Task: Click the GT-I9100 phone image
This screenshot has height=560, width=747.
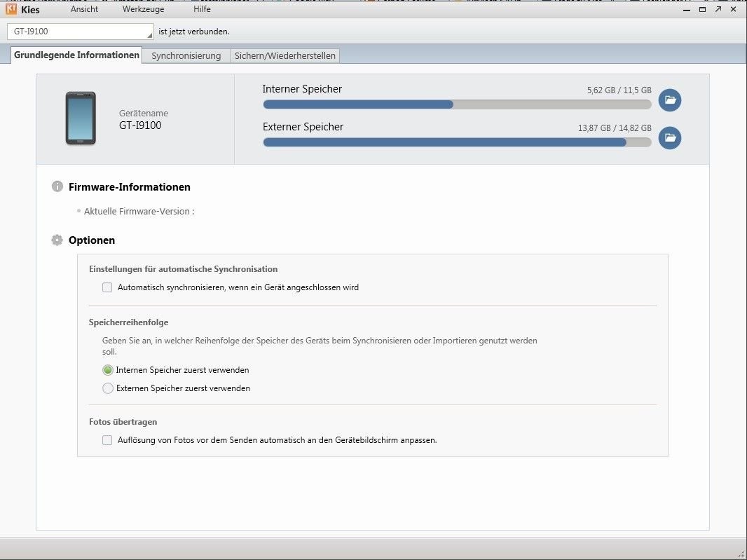Action: tap(81, 118)
